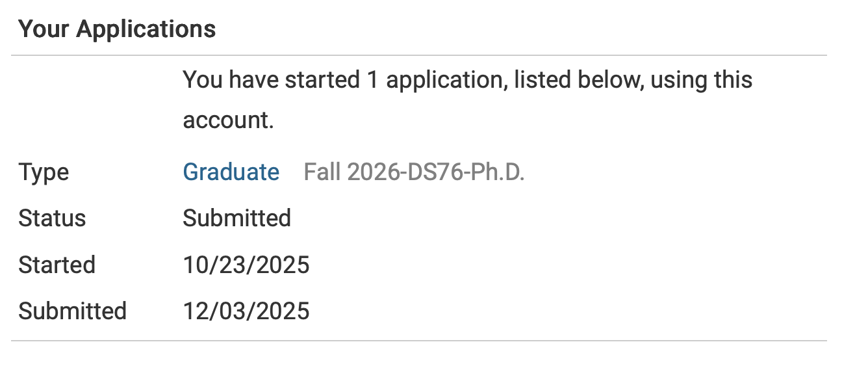Image resolution: width=868 pixels, height=368 pixels.
Task: Click the Your Applications heading
Action: pos(117,29)
